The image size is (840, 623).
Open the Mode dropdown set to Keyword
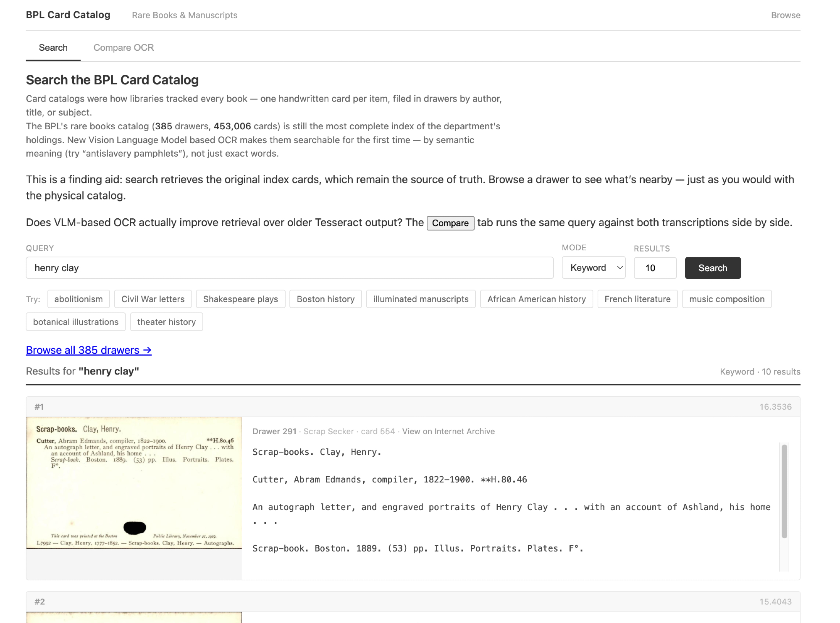tap(593, 268)
